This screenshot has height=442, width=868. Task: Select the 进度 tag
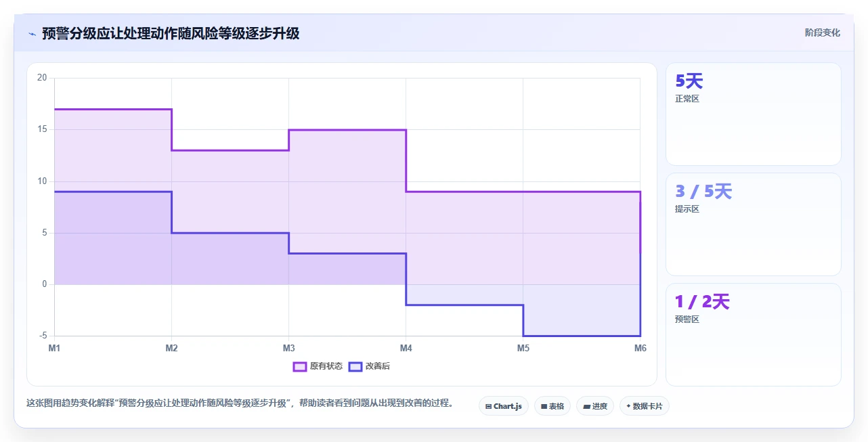tap(595, 406)
